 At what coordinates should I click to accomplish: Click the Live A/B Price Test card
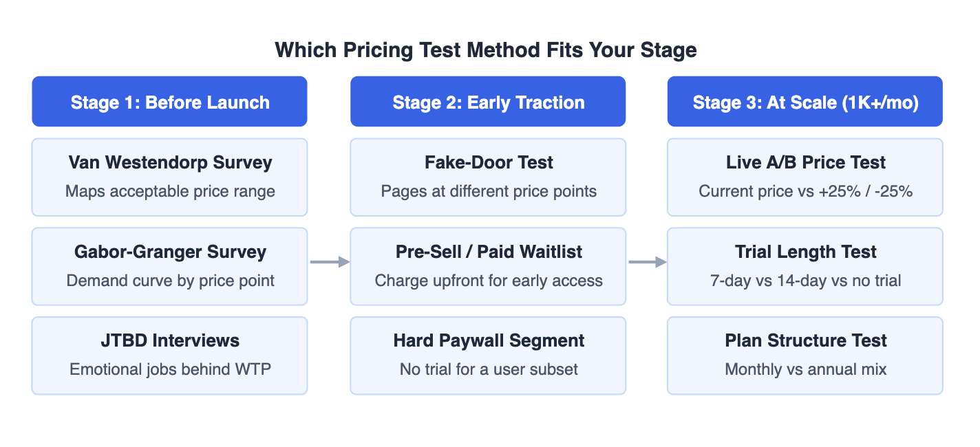tap(805, 177)
